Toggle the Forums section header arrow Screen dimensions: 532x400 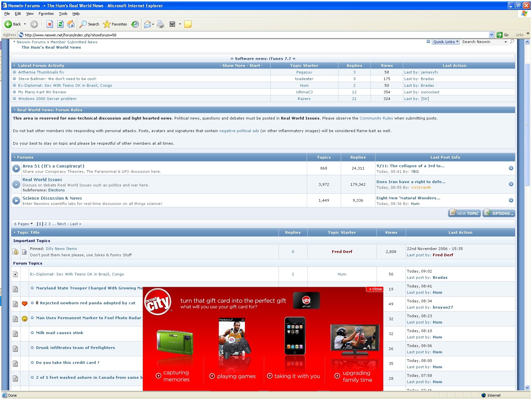15,157
